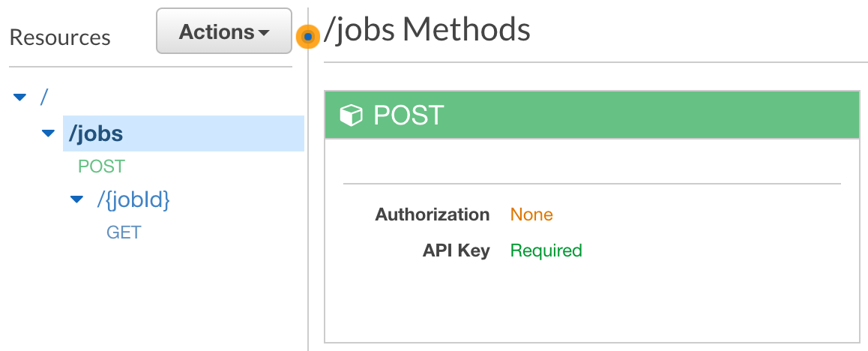Click the Resources panel heading
The width and height of the screenshot is (868, 351).
point(60,37)
